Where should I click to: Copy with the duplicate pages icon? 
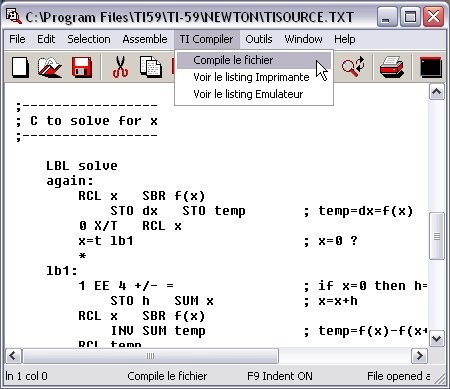[x=151, y=67]
